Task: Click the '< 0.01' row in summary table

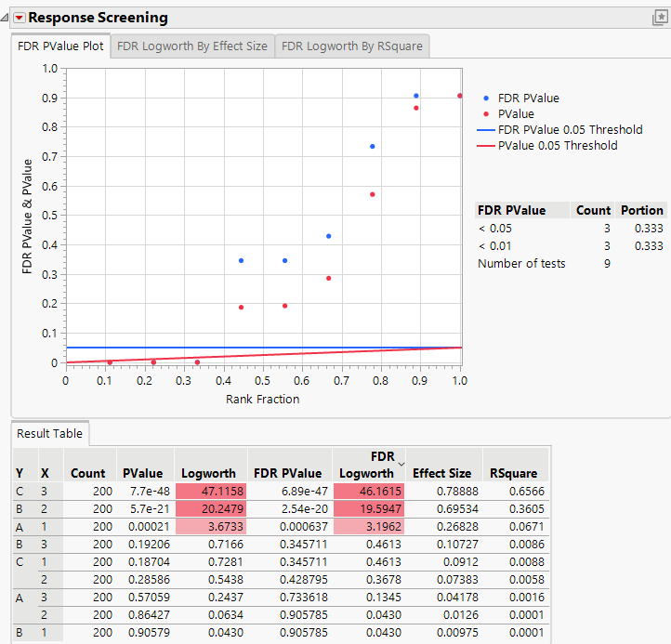Action: coord(570,246)
